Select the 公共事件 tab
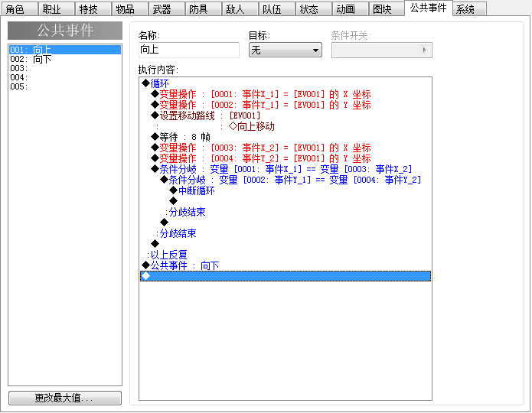This screenshot has width=532, height=413. 428,8
